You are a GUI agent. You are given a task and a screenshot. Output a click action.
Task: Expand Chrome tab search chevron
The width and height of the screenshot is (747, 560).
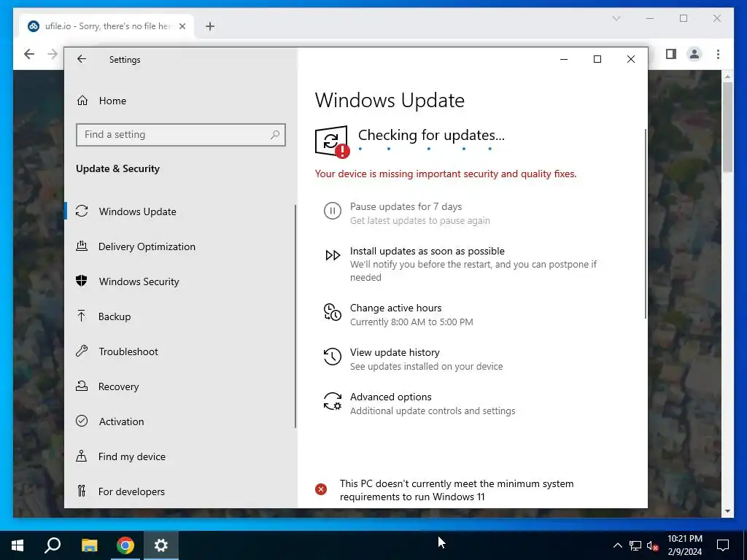pyautogui.click(x=616, y=18)
